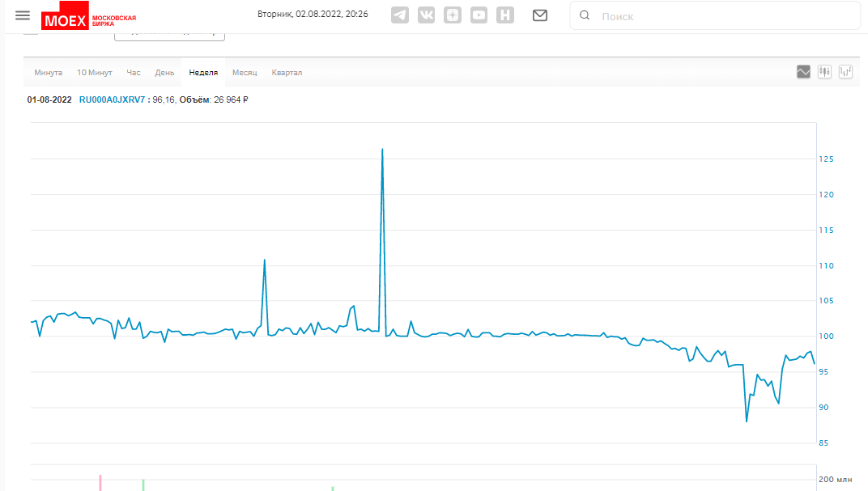Click the date text "01-08-2022"
Screen dimensions: 868x491
click(x=49, y=99)
